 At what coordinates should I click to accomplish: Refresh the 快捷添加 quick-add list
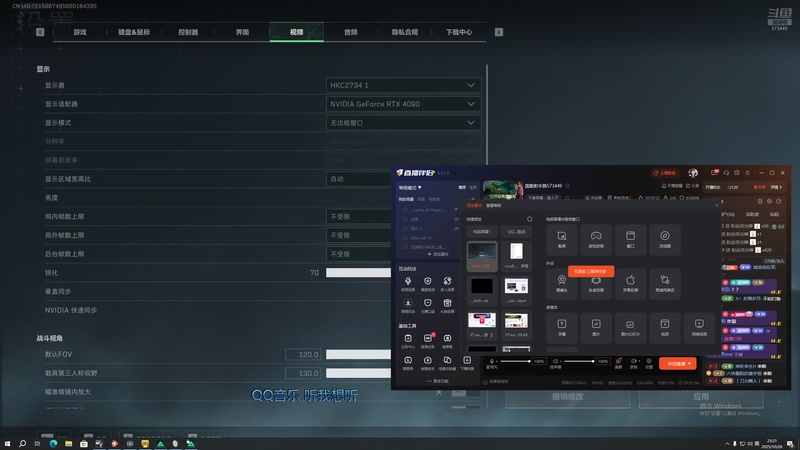tap(530, 219)
